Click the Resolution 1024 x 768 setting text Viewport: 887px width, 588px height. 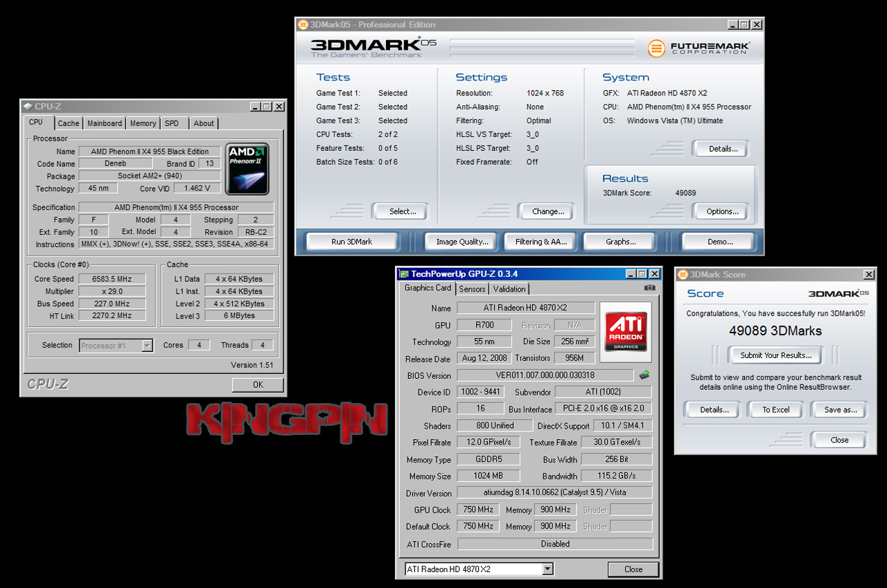(x=545, y=93)
